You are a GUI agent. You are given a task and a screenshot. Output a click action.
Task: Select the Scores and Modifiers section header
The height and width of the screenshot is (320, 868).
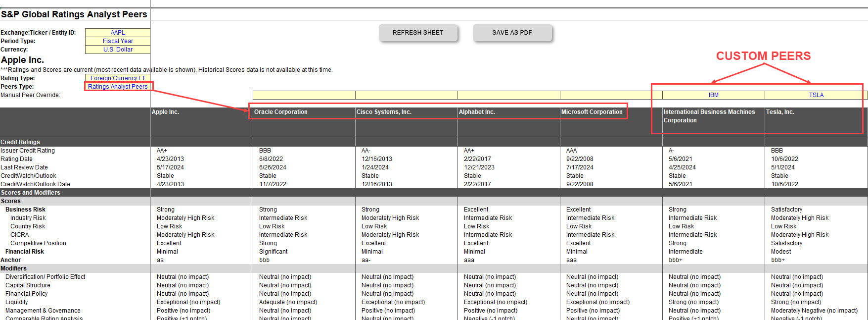[31, 193]
